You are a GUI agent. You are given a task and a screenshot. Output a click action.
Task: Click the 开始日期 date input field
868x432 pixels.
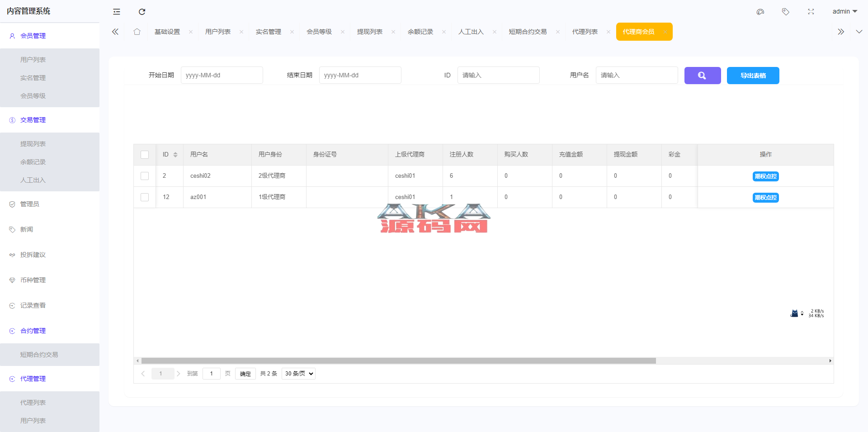222,75
